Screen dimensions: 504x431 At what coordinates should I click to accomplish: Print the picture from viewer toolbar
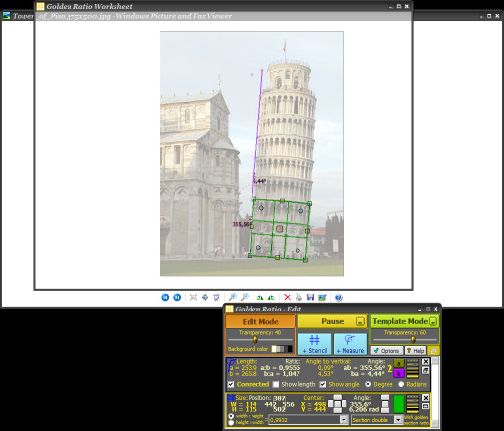[298, 297]
